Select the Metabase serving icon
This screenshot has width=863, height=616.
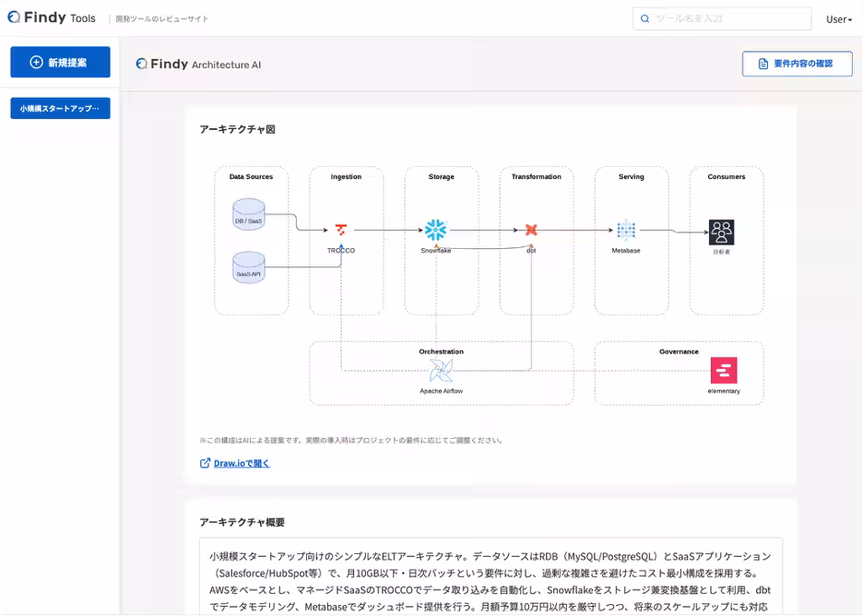[626, 231]
